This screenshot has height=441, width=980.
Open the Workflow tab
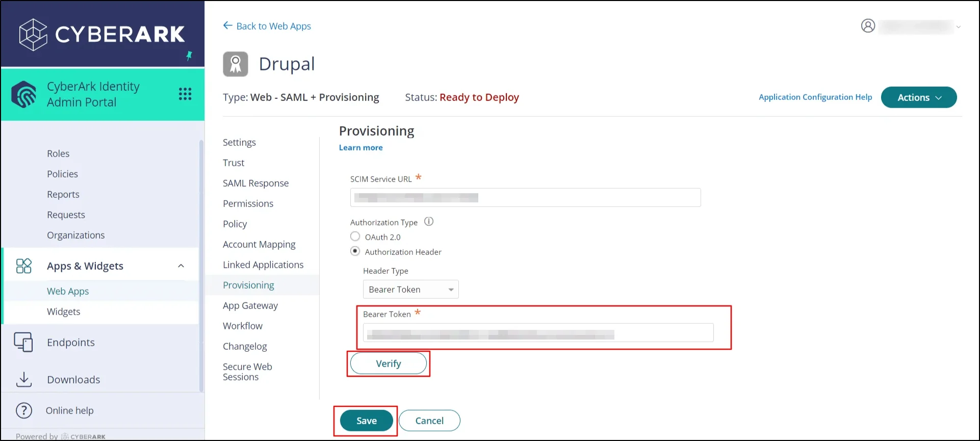tap(243, 326)
